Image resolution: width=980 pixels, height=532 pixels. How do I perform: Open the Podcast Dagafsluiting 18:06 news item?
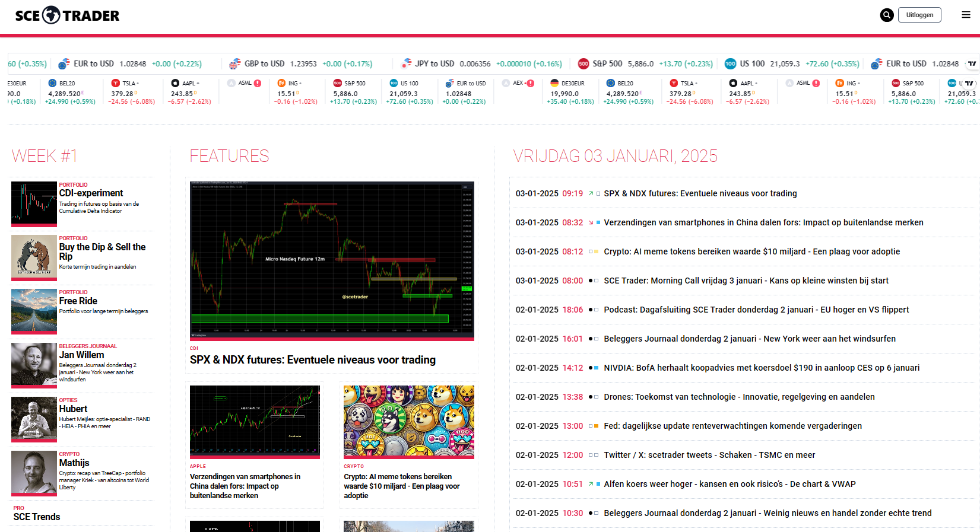click(x=756, y=310)
